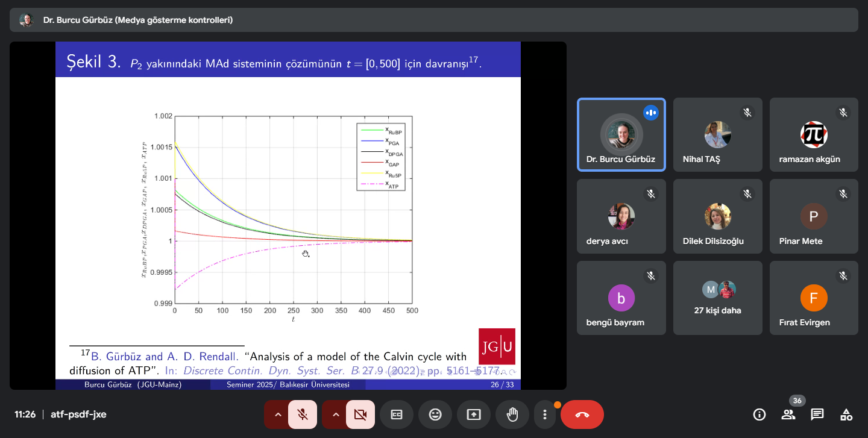Open the activities panel
This screenshot has width=868, height=438.
pyautogui.click(x=846, y=415)
